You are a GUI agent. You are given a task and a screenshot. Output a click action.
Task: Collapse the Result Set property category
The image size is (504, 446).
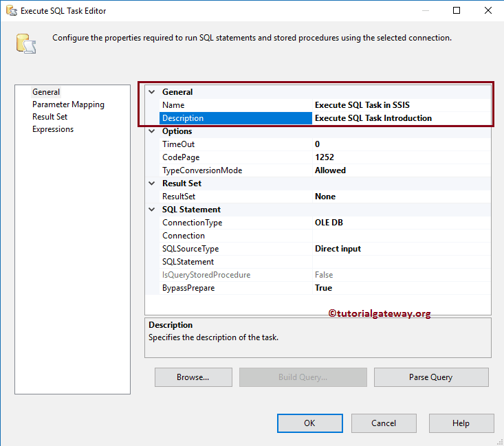tap(152, 183)
